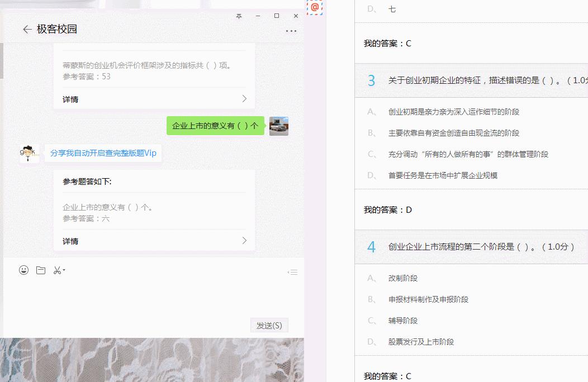
Task: Open chat history icon above the input box
Action: 292,272
